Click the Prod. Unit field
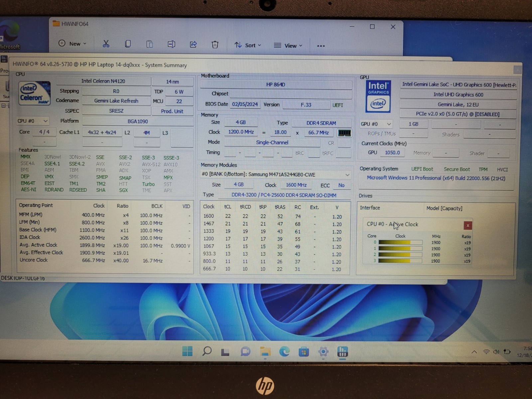This screenshot has width=532, height=399. coord(172,111)
